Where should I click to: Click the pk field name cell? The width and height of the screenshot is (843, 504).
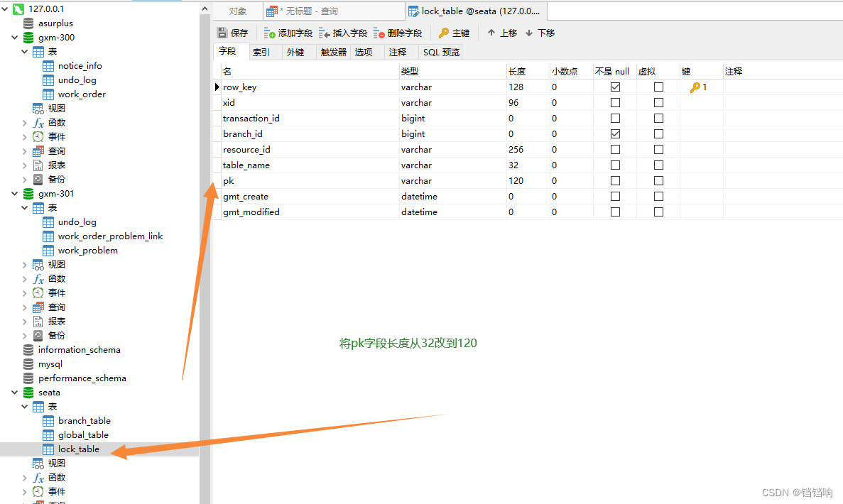click(310, 180)
